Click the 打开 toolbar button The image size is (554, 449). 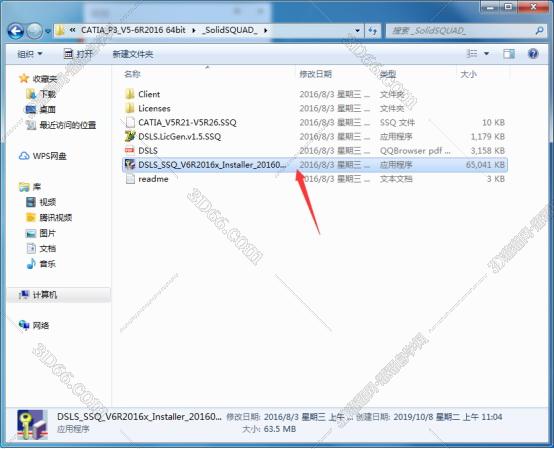78,54
